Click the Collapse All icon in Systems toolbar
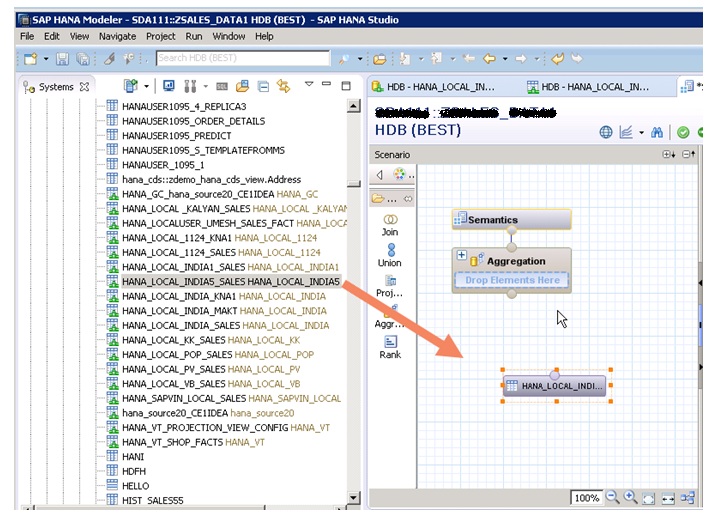 [263, 86]
